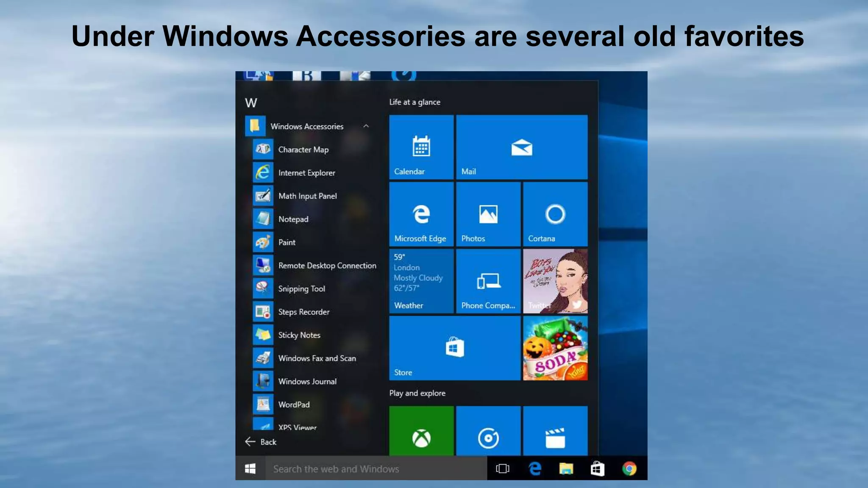Open the Windows Journal icon
This screenshot has width=868, height=488.
(x=263, y=381)
